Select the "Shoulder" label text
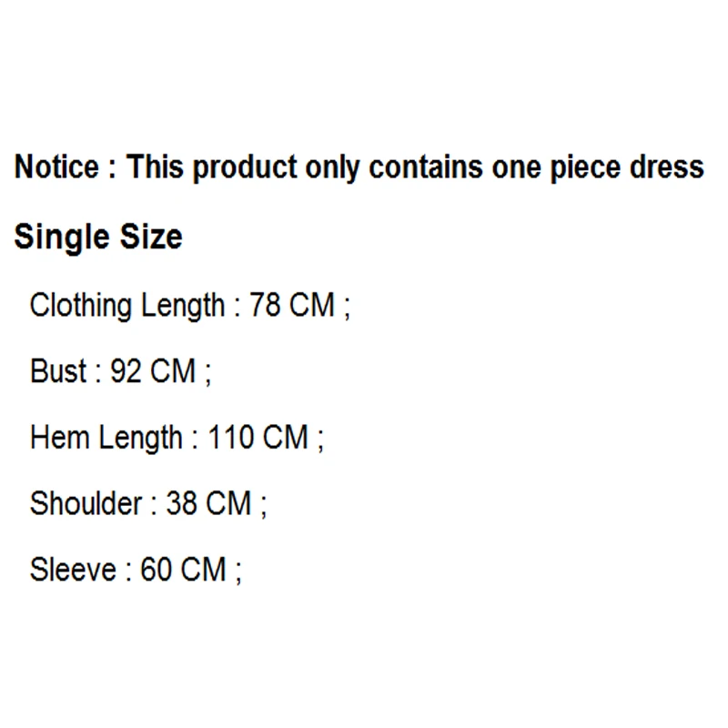This screenshot has width=728, height=728. click(86, 503)
